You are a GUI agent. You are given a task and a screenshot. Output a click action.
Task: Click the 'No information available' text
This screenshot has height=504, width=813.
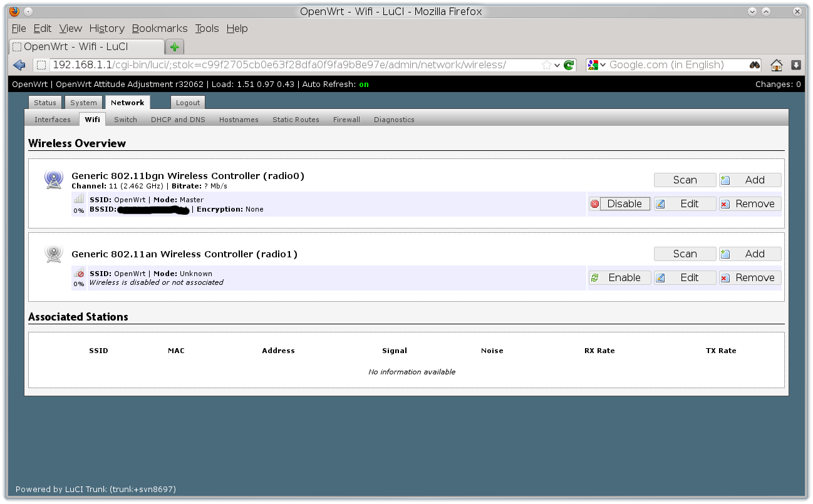click(412, 372)
